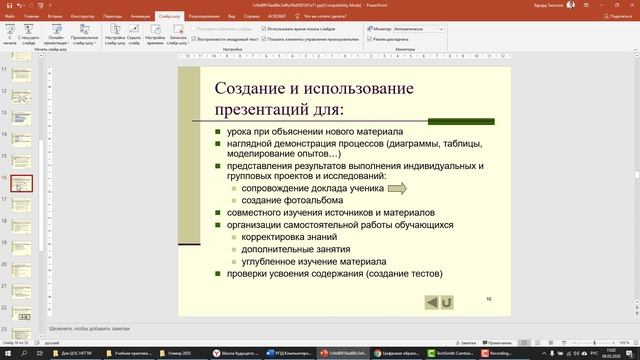Toggle 'Использовать время показа слайдов' checkbox
The image size is (640, 360).
[x=264, y=29]
